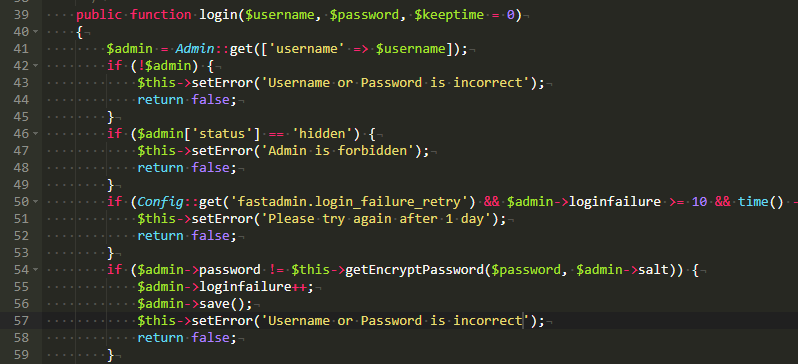Click line number 57 in the gutter
The width and height of the screenshot is (798, 364).
coord(20,321)
